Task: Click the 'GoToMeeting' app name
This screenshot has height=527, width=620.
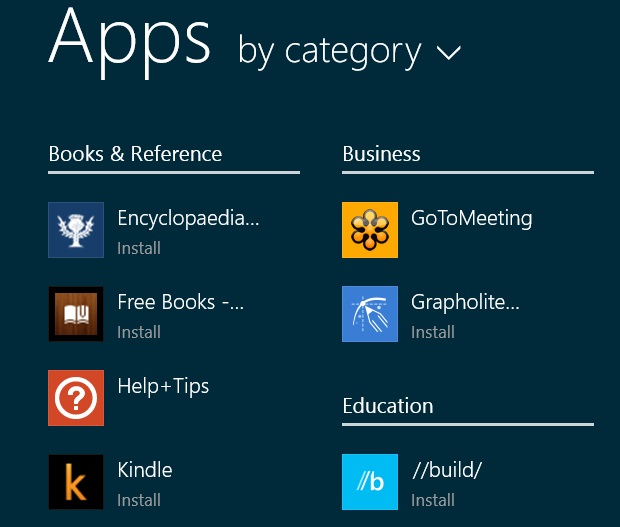Action: pos(472,218)
